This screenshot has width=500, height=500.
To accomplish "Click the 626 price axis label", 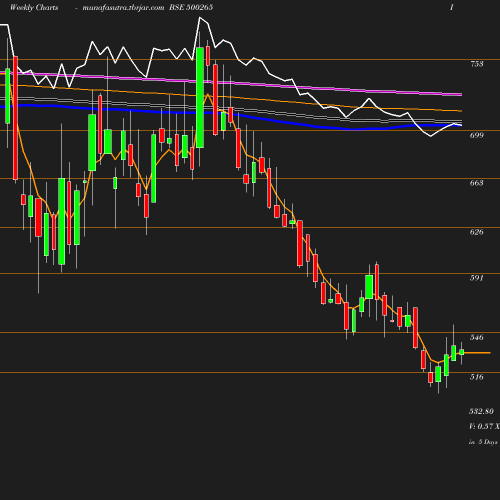I will 477,232.
